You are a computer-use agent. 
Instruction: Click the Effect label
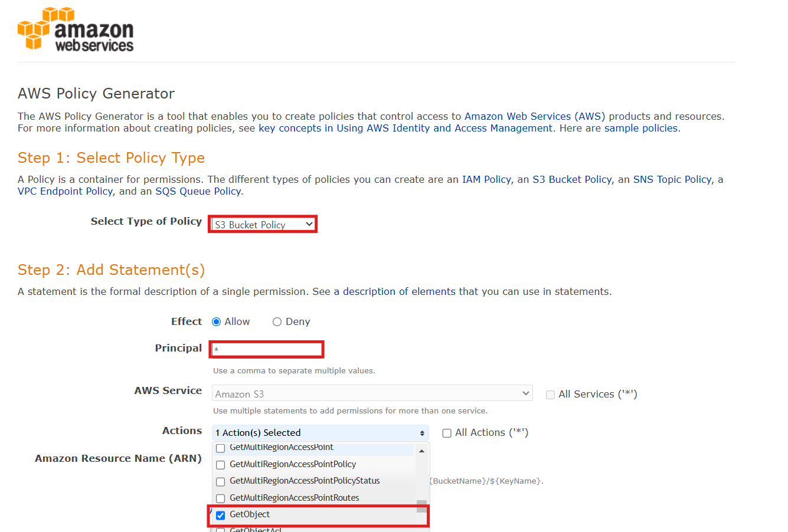[187, 321]
